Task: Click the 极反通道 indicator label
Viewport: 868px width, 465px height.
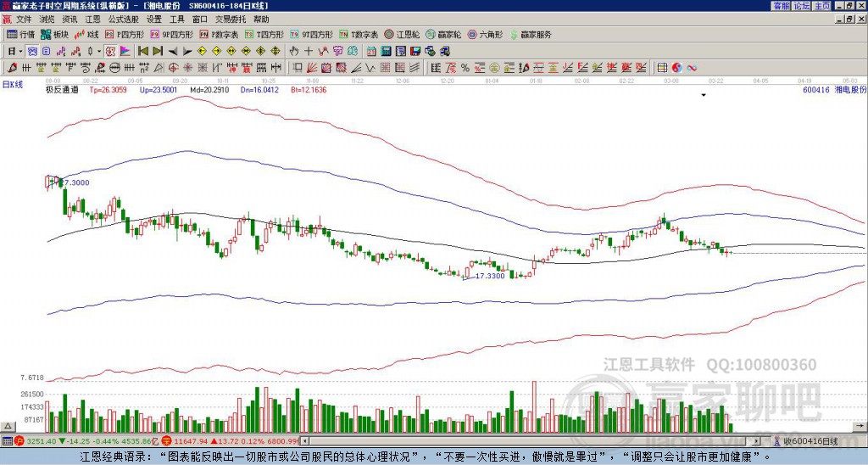Action: click(x=61, y=89)
